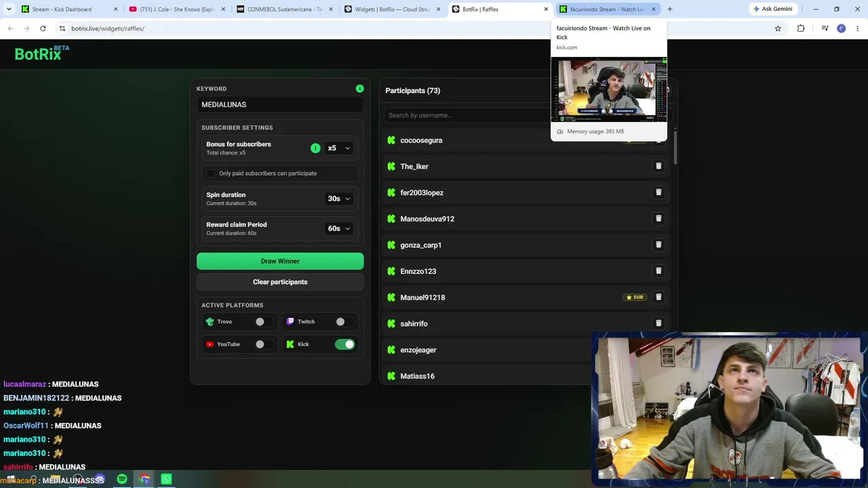Image resolution: width=868 pixels, height=488 pixels.
Task: Select participant cocoosegura
Action: [421, 140]
